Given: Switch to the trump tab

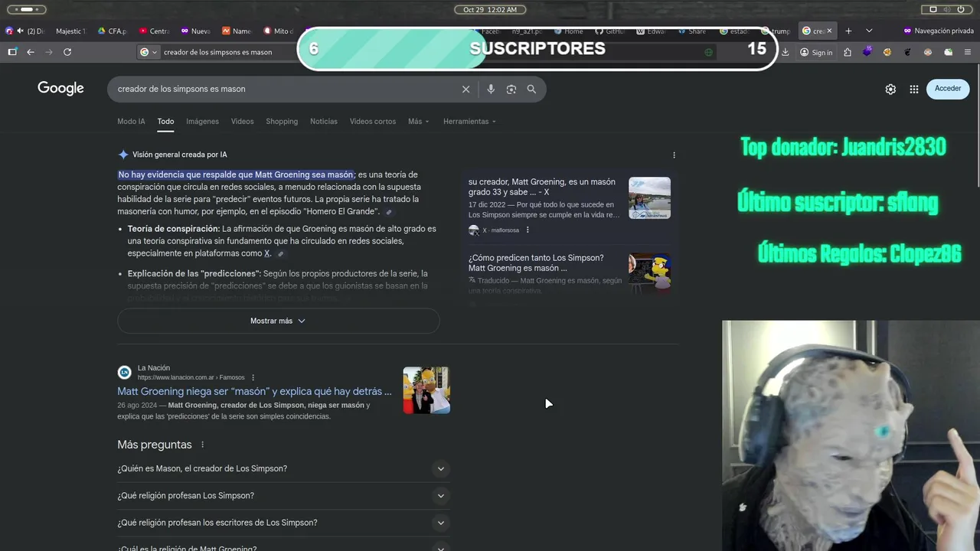Looking at the screenshot, I should 776,31.
